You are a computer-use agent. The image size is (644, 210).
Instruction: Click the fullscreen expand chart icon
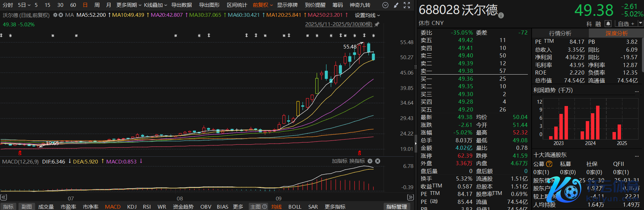click(407, 5)
